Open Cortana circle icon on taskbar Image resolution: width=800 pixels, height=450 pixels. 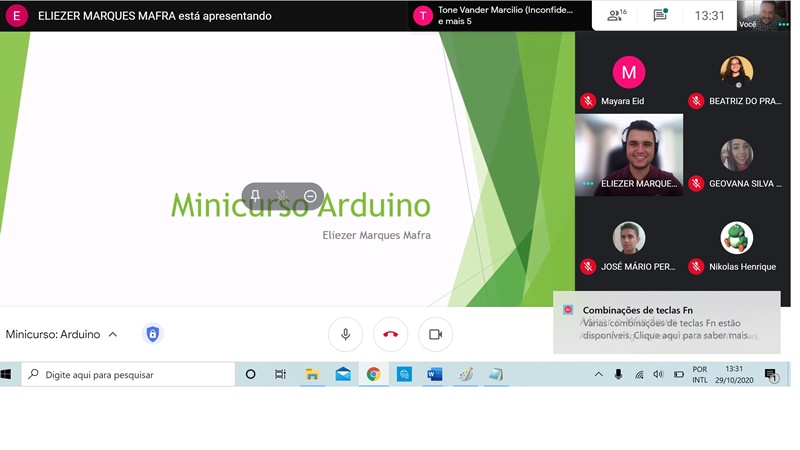click(x=250, y=374)
